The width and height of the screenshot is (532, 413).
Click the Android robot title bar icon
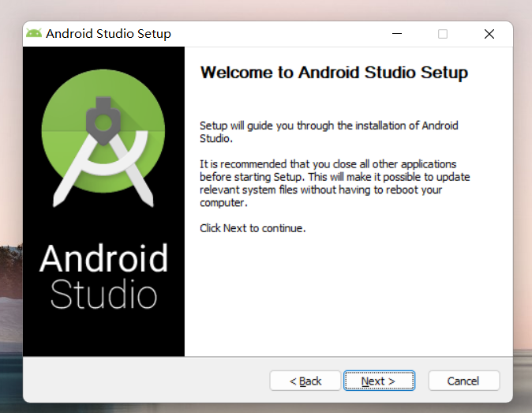point(34,34)
